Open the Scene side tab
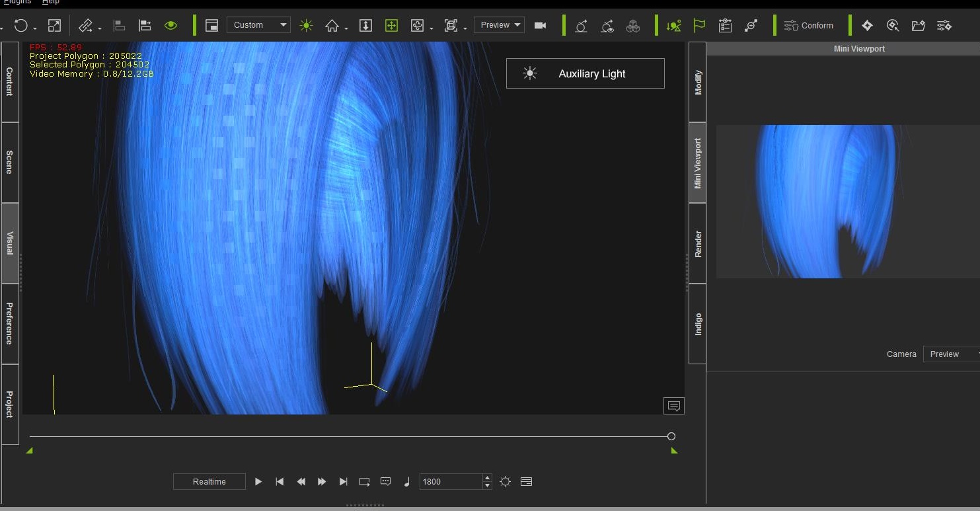The width and height of the screenshot is (980, 511). 10,163
